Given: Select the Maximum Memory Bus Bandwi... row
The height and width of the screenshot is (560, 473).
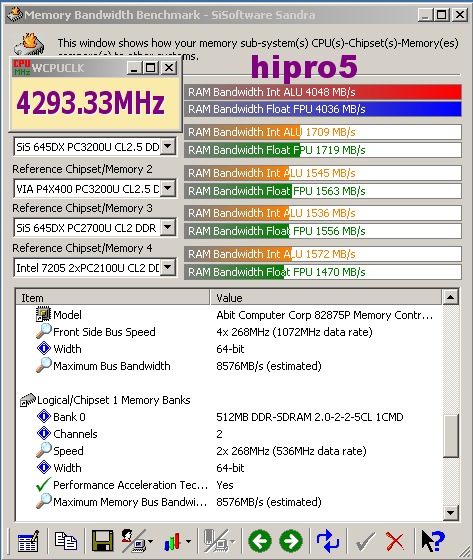Looking at the screenshot, I should 229,502.
